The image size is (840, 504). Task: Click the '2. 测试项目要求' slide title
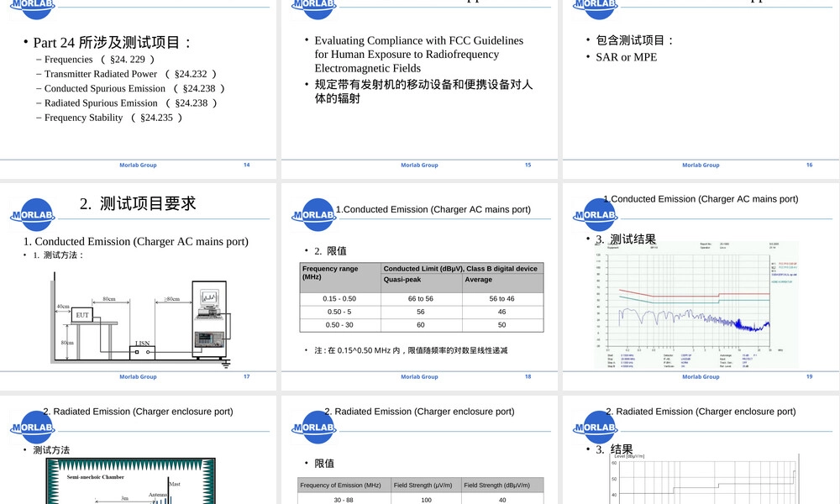138,203
